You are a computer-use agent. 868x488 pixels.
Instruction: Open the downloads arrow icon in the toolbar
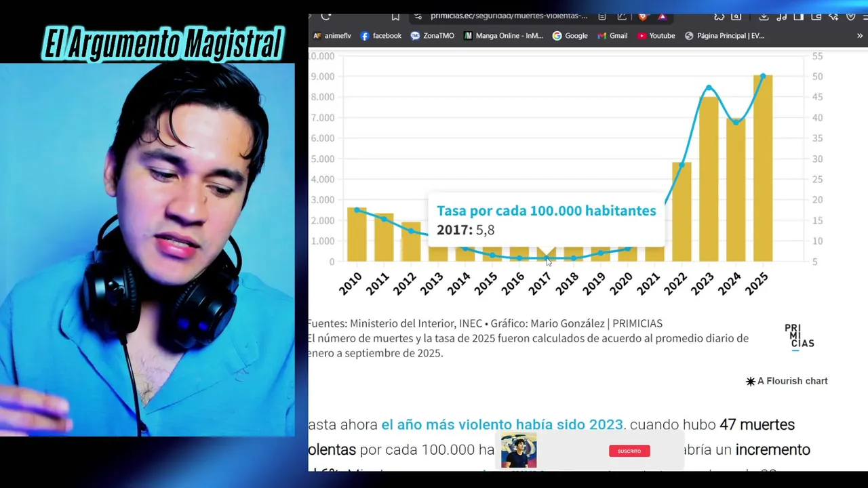[x=764, y=16]
